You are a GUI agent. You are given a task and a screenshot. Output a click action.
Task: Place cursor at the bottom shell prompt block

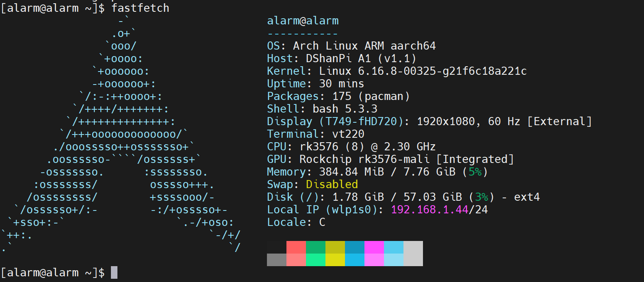[x=114, y=273]
